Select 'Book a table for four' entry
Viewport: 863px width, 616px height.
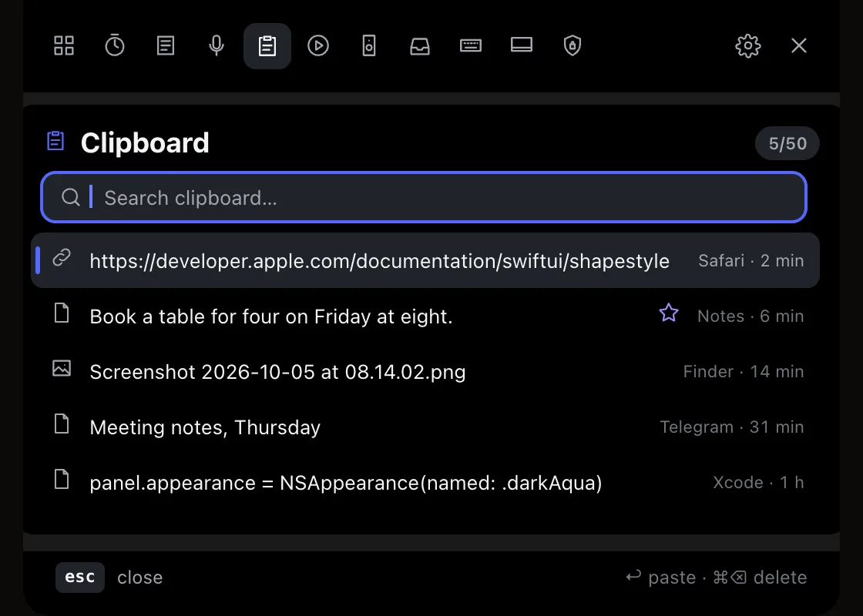click(425, 316)
